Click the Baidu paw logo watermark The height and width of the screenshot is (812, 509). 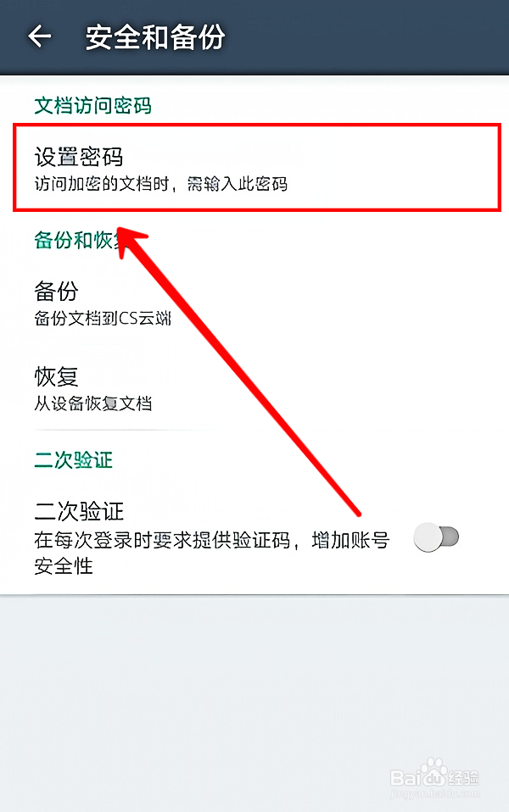point(433,773)
